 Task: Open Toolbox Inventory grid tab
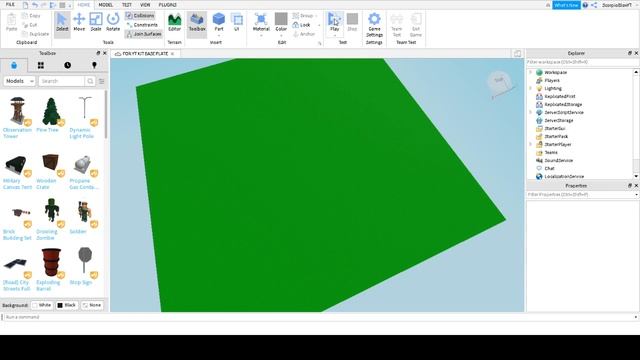coord(41,65)
